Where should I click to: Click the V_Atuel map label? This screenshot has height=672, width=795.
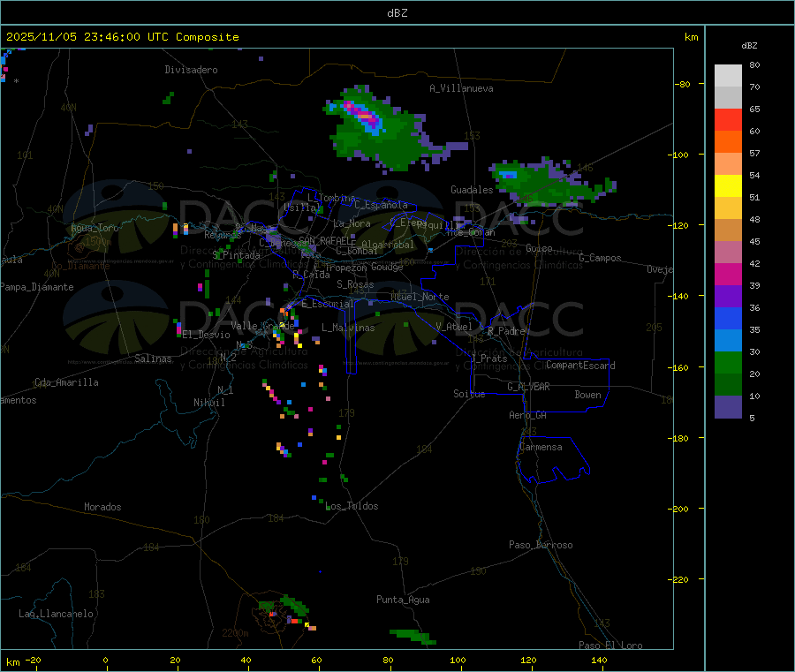454,327
